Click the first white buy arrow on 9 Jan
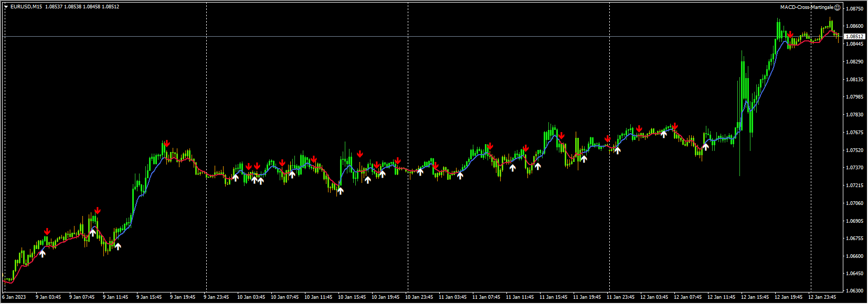 pos(43,254)
